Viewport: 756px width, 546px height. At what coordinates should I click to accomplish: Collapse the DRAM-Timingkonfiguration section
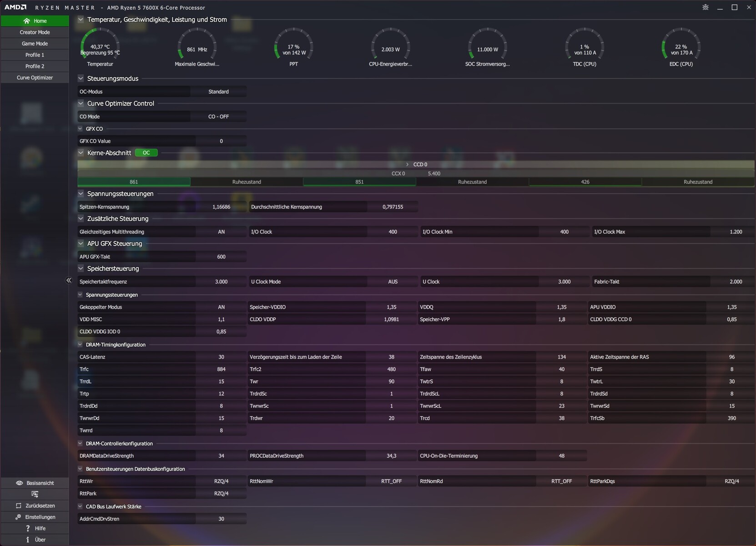coord(81,344)
